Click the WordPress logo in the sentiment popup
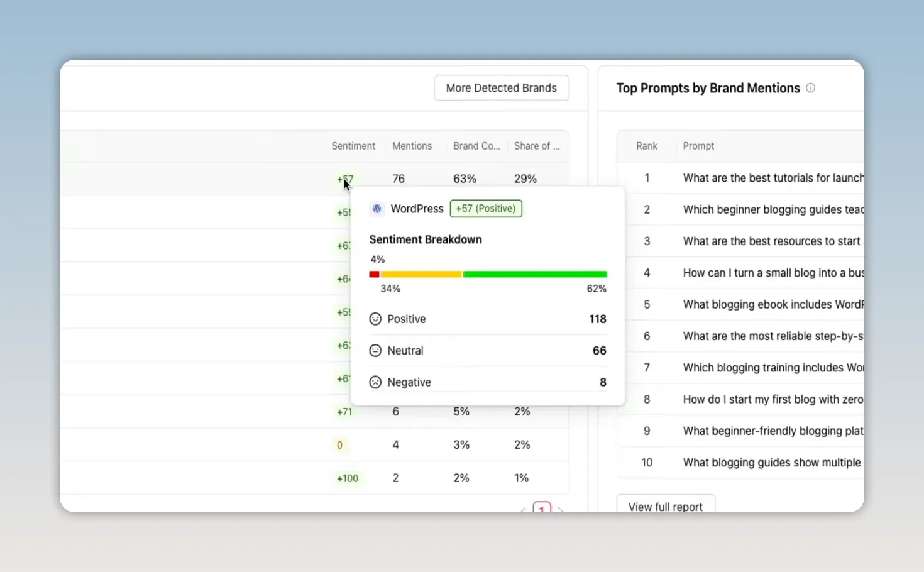Screen dimensions: 924x572 coord(377,209)
